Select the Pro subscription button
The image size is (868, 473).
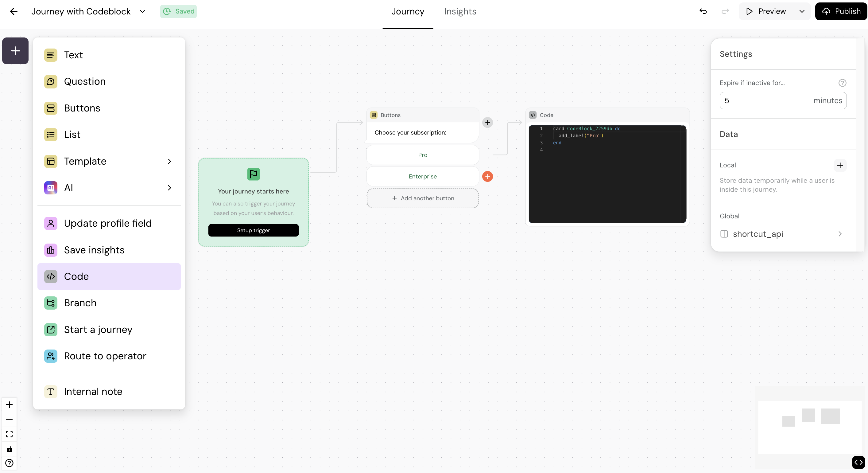point(423,155)
